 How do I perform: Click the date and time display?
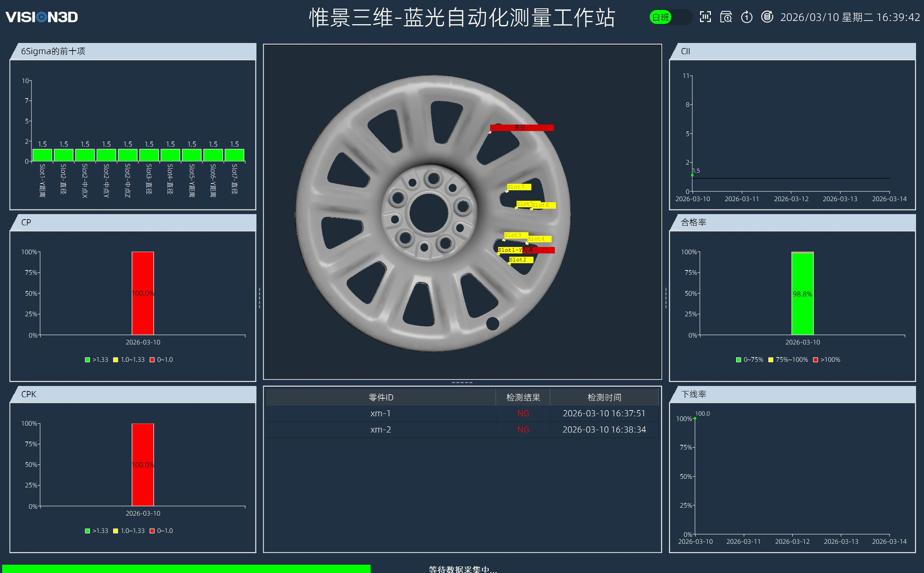850,17
